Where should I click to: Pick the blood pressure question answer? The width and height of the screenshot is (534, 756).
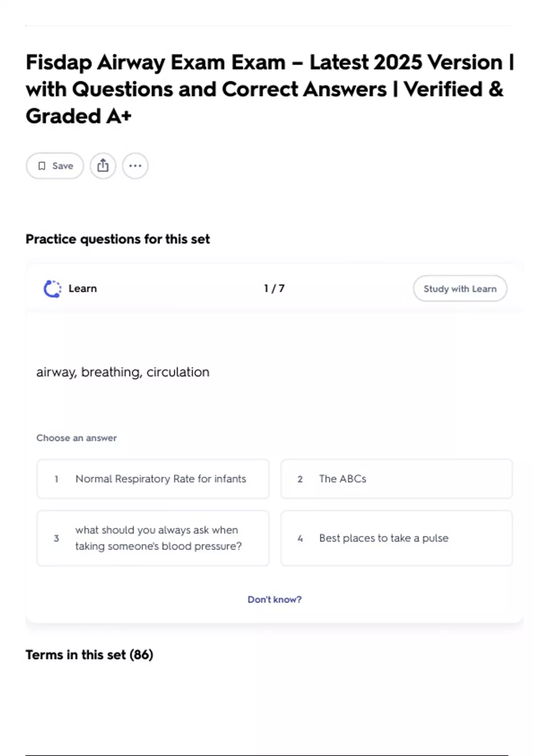point(158,538)
